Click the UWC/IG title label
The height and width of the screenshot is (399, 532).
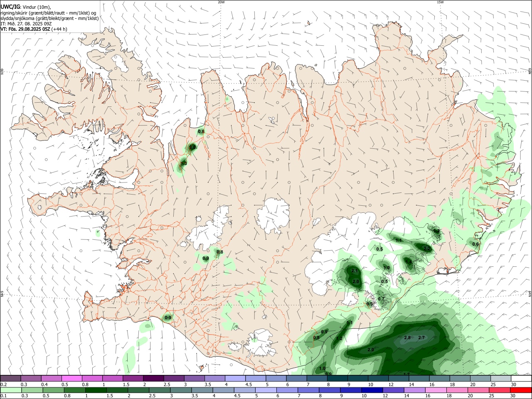pos(10,7)
